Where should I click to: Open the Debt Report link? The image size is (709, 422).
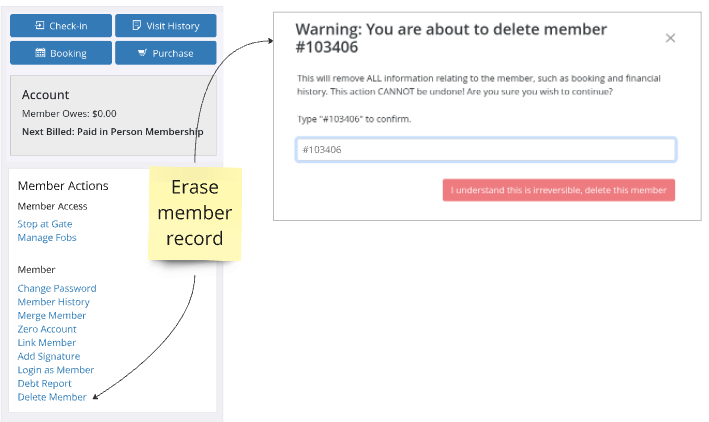click(44, 383)
